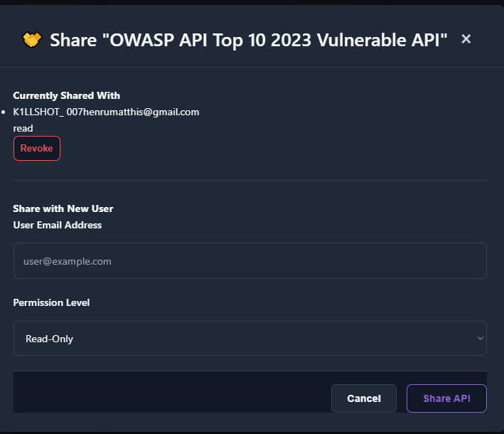Click the chevron arrow on Read-Only dropdown
504x434 pixels.
click(x=480, y=339)
